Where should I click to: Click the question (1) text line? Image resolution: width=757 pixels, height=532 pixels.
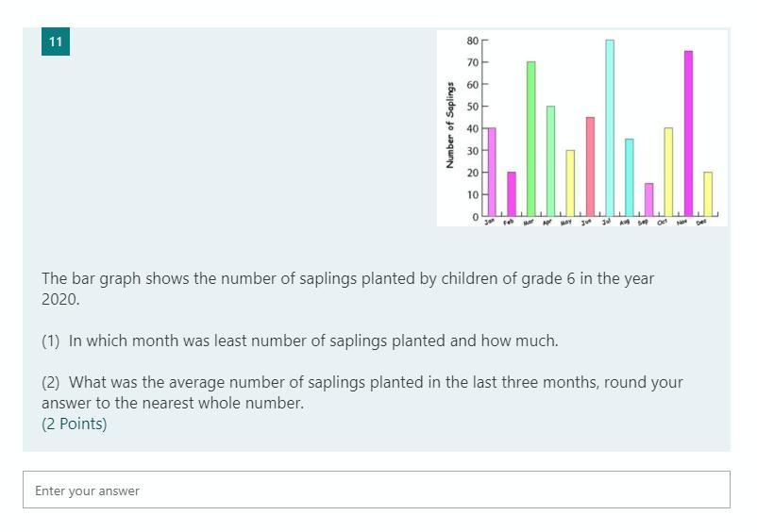[299, 341]
